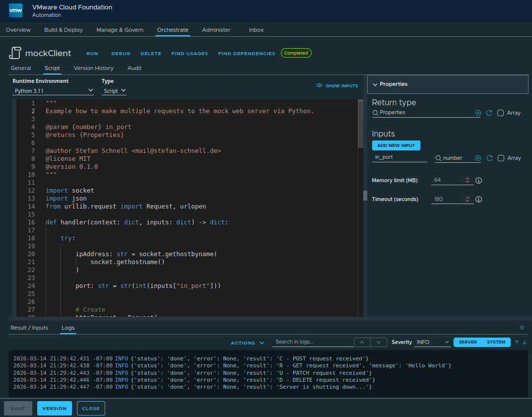Open the info tooltip for Timeout seconds
532x417 pixels.
tap(478, 199)
